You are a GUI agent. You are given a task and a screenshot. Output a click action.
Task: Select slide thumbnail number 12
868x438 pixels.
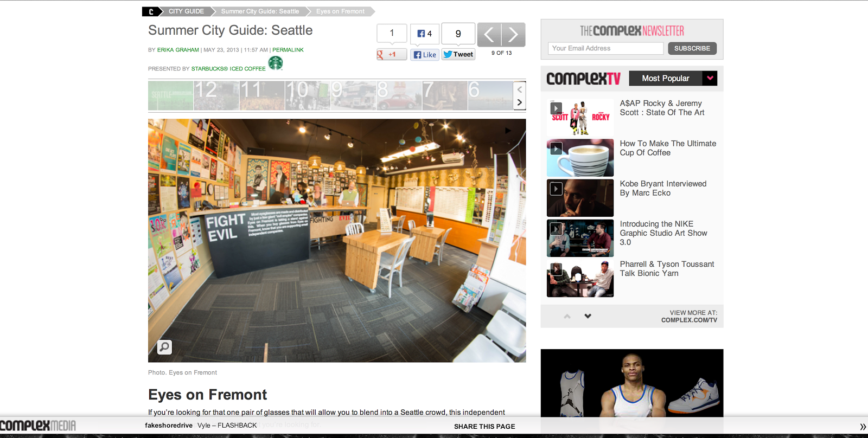[216, 95]
